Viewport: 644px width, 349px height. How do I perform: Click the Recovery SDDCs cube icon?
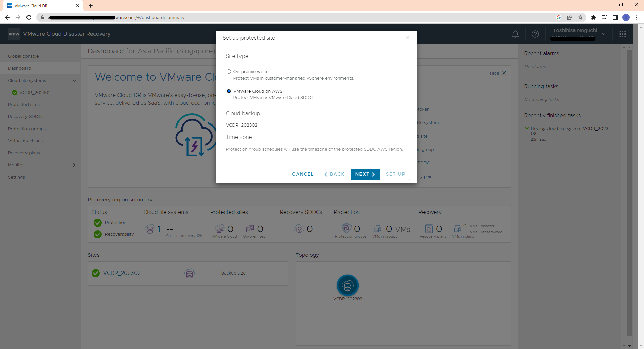[299, 229]
